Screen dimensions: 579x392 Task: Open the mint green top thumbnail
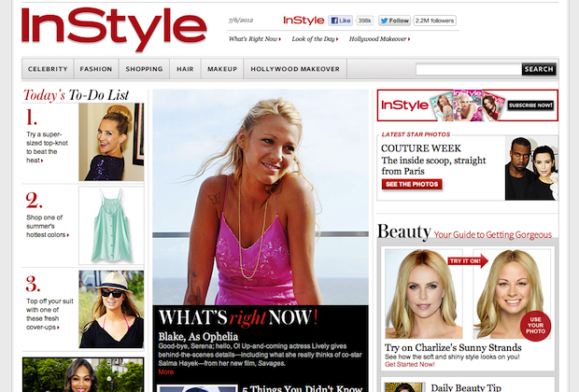coord(111,226)
